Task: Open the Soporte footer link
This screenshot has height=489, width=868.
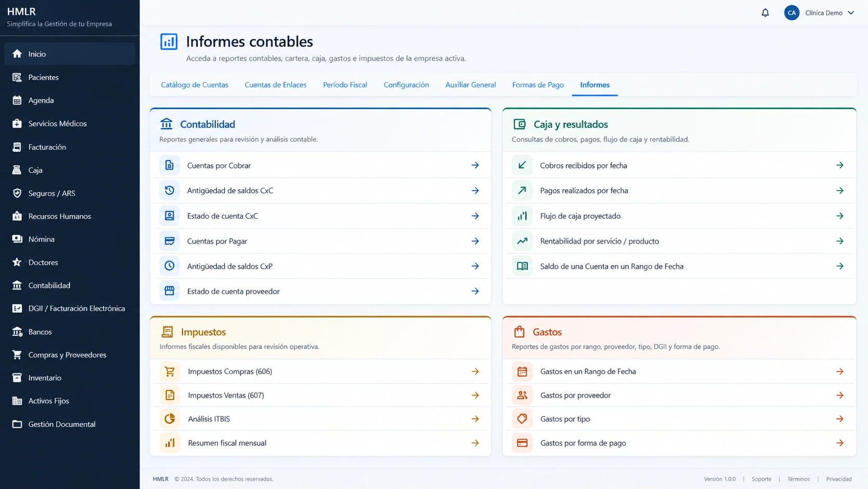Action: [x=761, y=479]
